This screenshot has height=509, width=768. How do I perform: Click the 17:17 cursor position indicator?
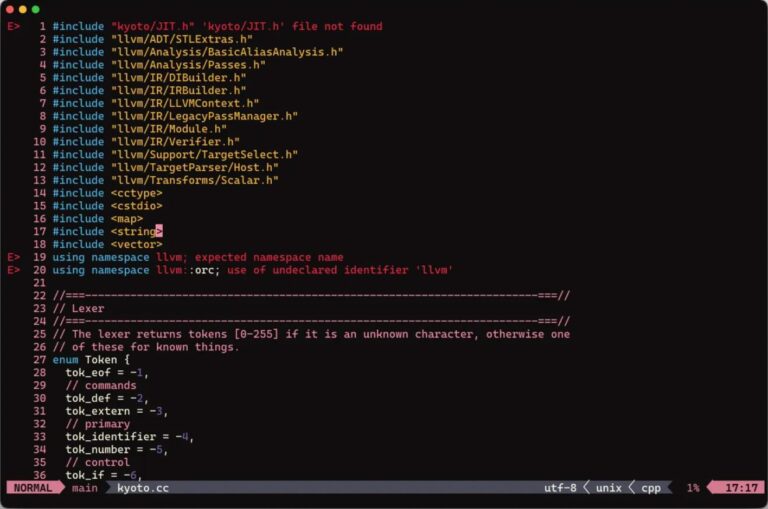[x=739, y=488]
